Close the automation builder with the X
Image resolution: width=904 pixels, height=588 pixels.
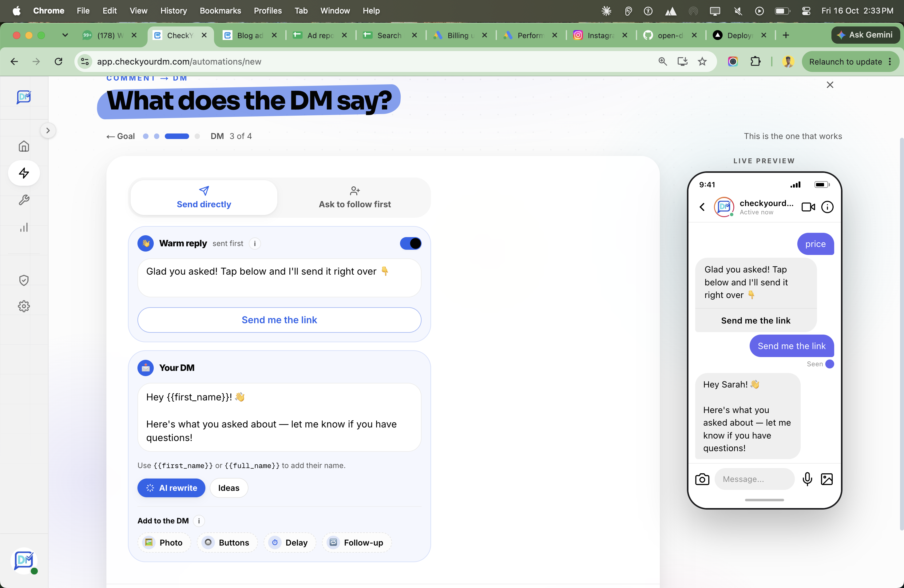click(x=830, y=85)
